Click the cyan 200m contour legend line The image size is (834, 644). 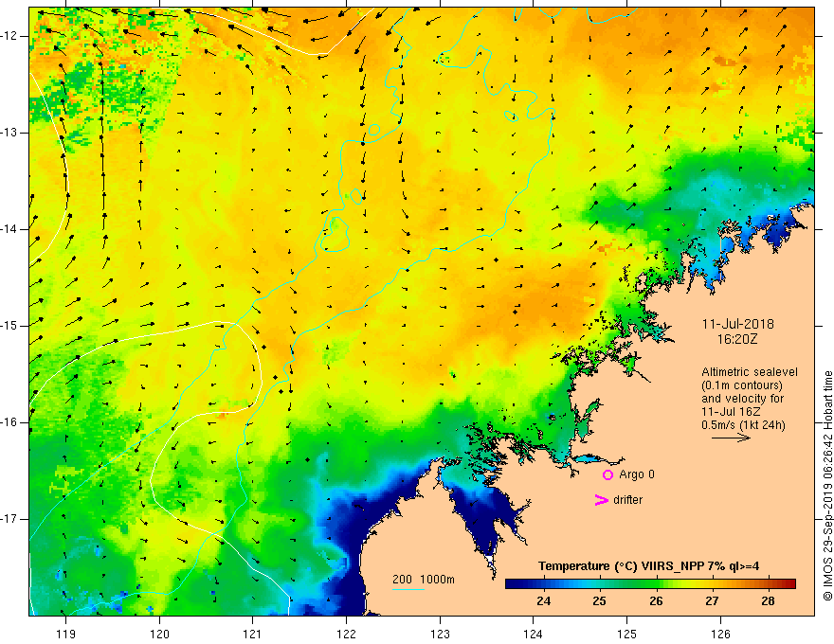[408, 589]
